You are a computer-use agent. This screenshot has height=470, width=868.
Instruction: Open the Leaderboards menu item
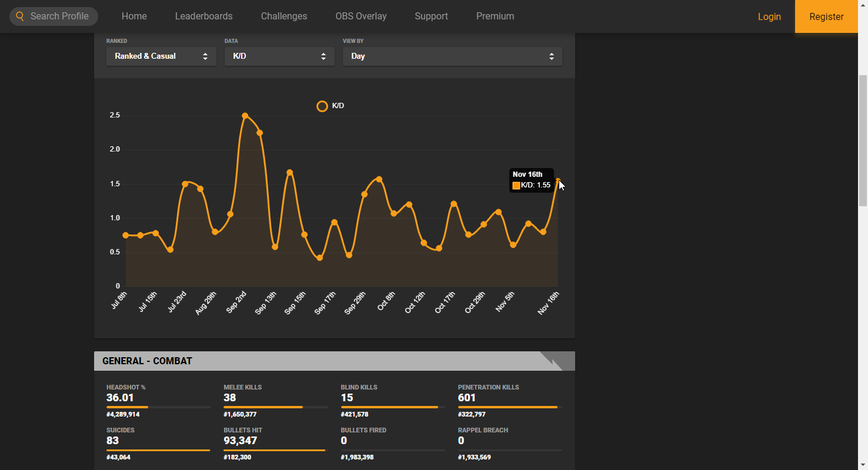click(x=203, y=16)
